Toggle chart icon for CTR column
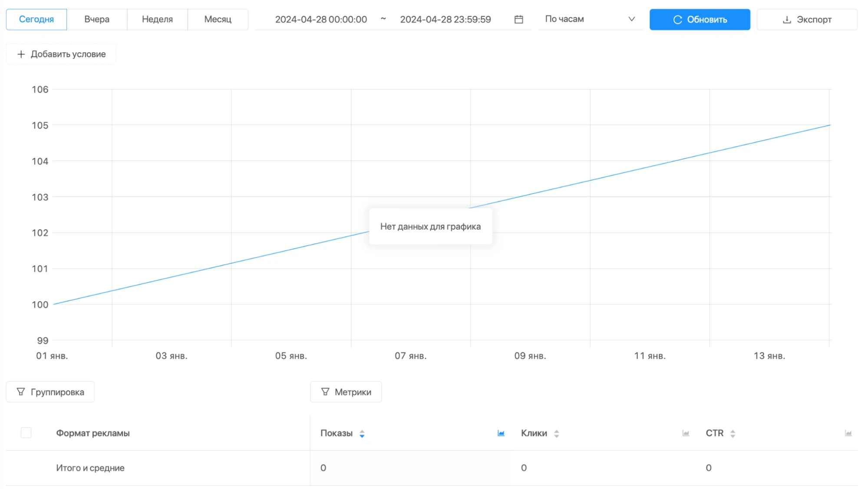Screen dimensions: 868x489 (x=848, y=433)
